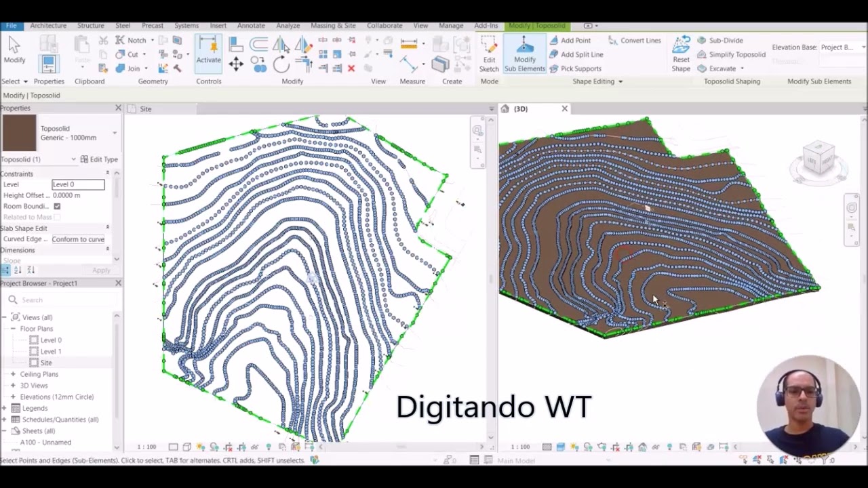This screenshot has width=868, height=488.
Task: Click the Curved Edge Conform to curve field
Action: point(78,239)
